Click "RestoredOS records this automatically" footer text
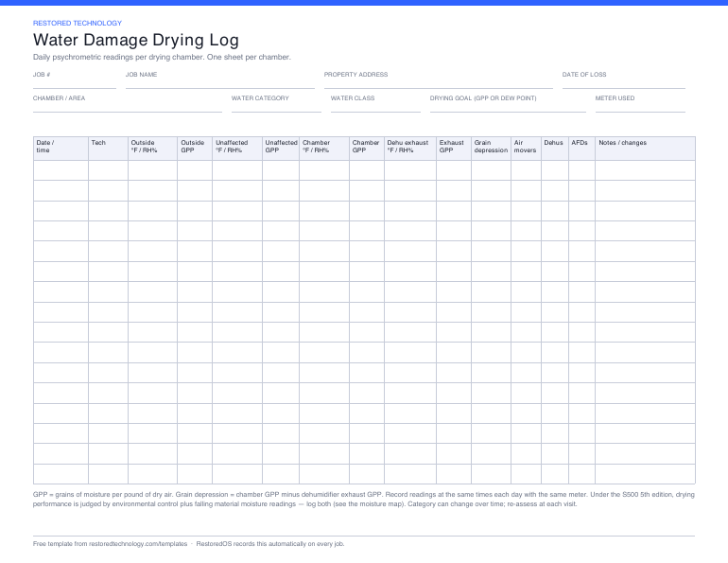The width and height of the screenshot is (728, 563). pos(270,544)
